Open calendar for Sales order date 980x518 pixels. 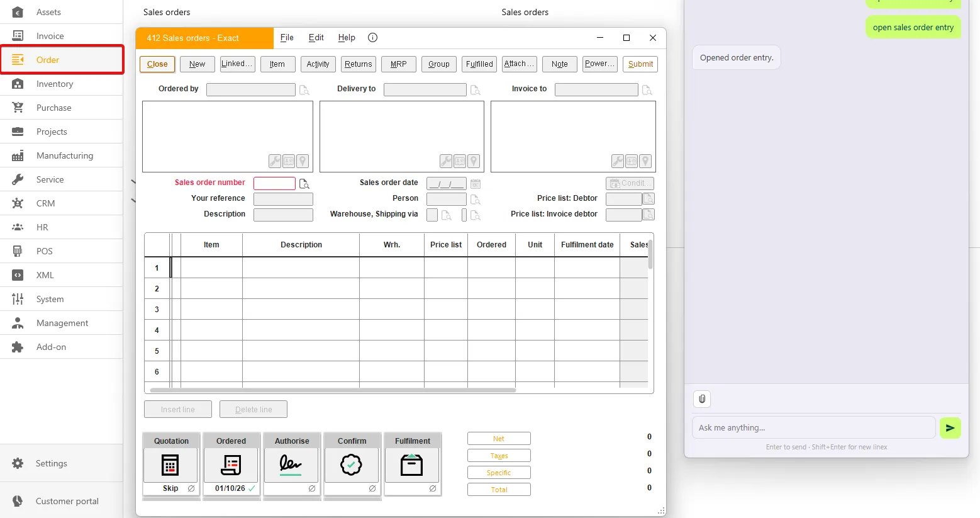pyautogui.click(x=476, y=184)
